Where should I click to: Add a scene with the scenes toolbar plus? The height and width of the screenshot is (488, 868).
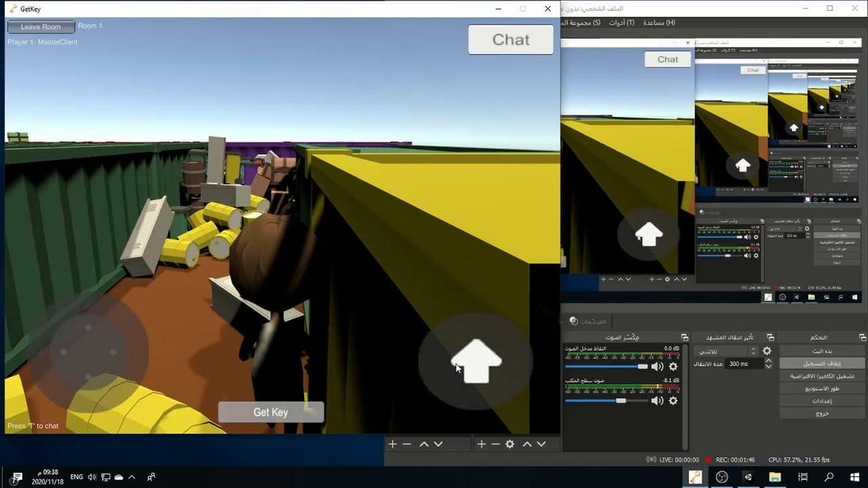click(x=392, y=444)
